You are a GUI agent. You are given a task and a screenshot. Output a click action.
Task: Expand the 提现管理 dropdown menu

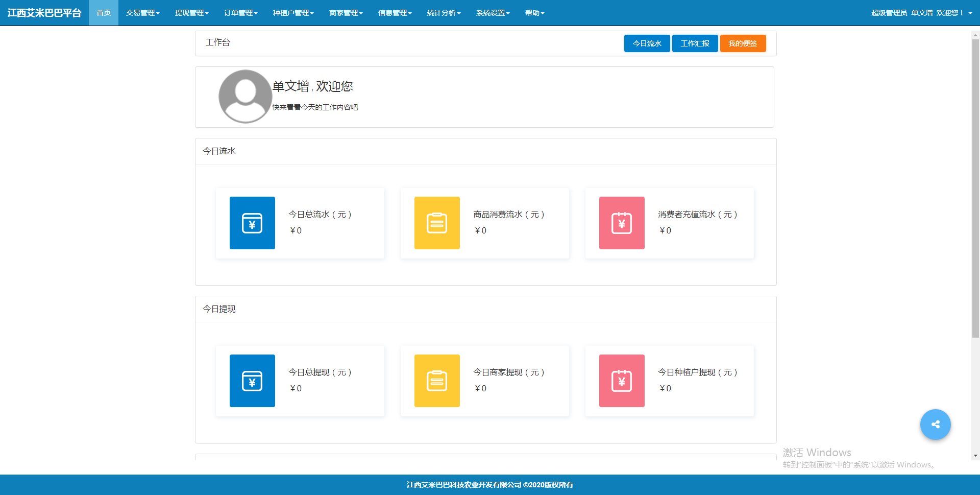[x=191, y=13]
